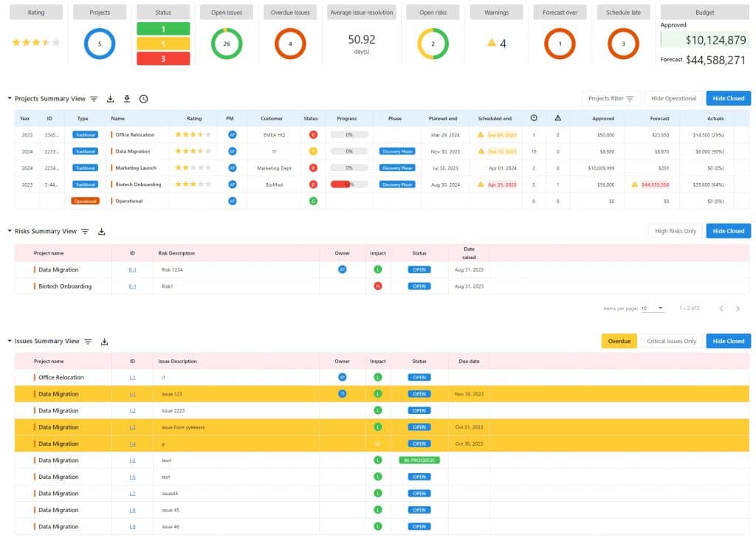
Task: Click the Projects Summary filter icon
Action: coord(94,99)
